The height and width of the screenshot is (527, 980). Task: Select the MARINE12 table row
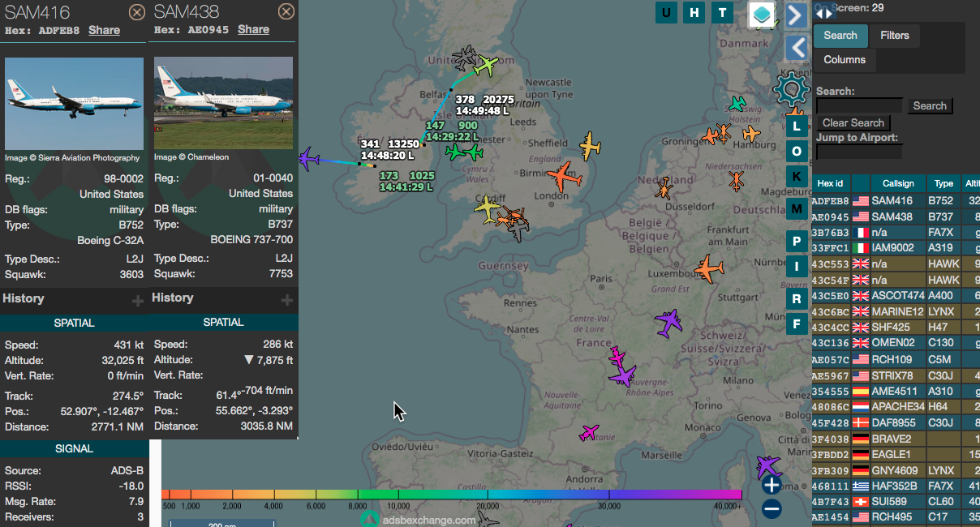pyautogui.click(x=896, y=311)
